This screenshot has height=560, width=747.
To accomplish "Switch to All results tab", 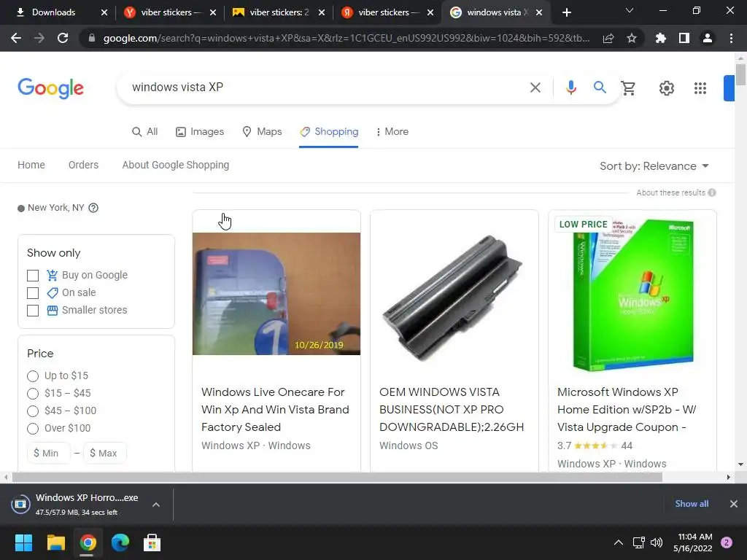I will (145, 131).
